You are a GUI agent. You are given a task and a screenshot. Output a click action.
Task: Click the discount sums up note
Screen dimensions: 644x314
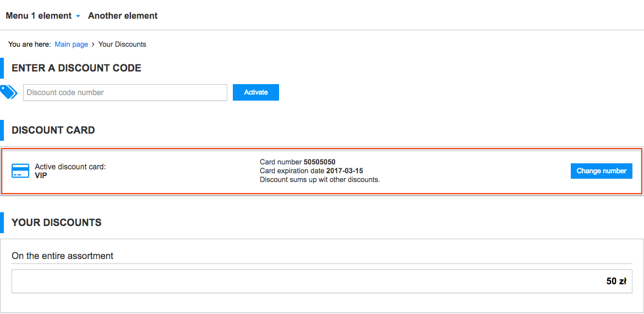tap(320, 179)
